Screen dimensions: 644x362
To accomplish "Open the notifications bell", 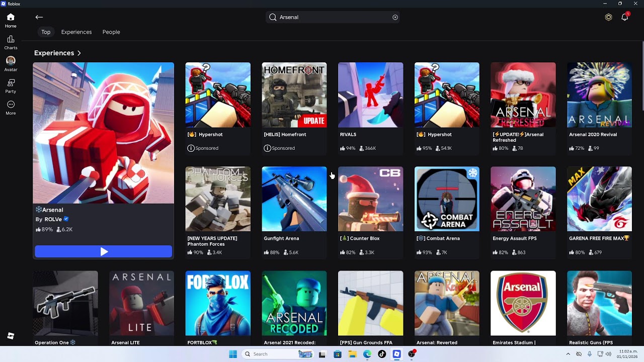I will tap(625, 17).
